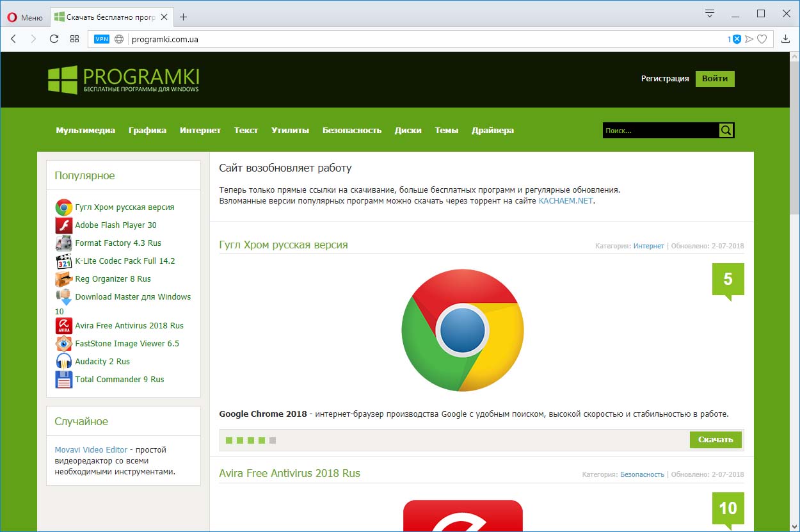Viewport: 800px width, 532px height.
Task: Click Интернет category link in article
Action: tap(648, 246)
